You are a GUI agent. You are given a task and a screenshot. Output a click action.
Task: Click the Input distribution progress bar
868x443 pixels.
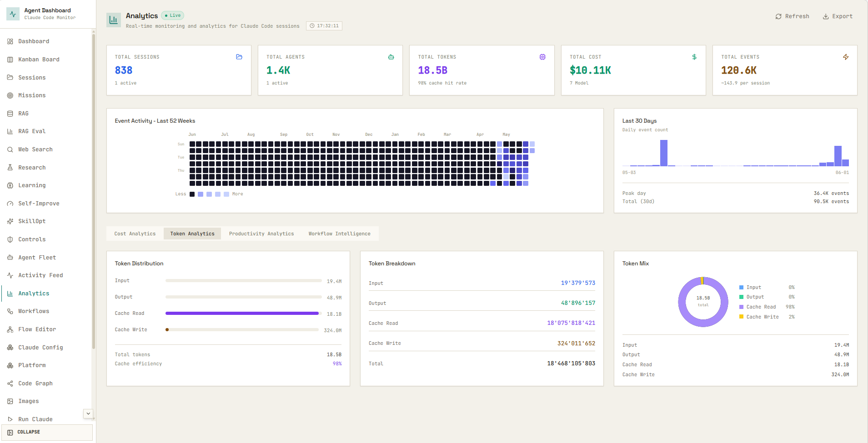(244, 280)
